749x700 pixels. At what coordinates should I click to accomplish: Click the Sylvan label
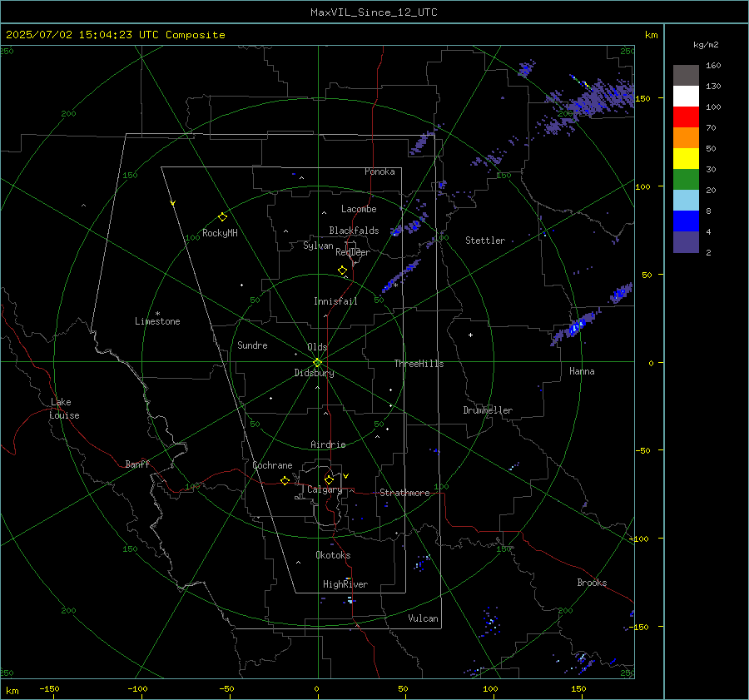(x=318, y=246)
